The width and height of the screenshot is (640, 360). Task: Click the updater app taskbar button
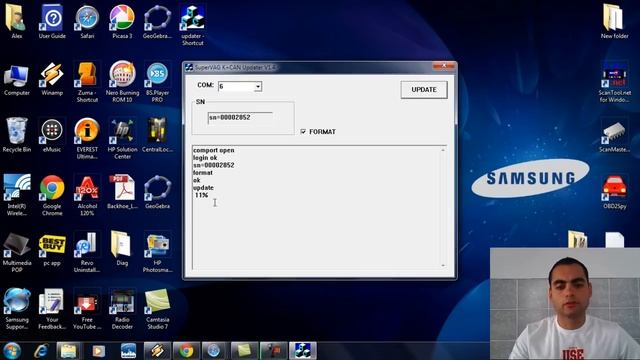303,351
